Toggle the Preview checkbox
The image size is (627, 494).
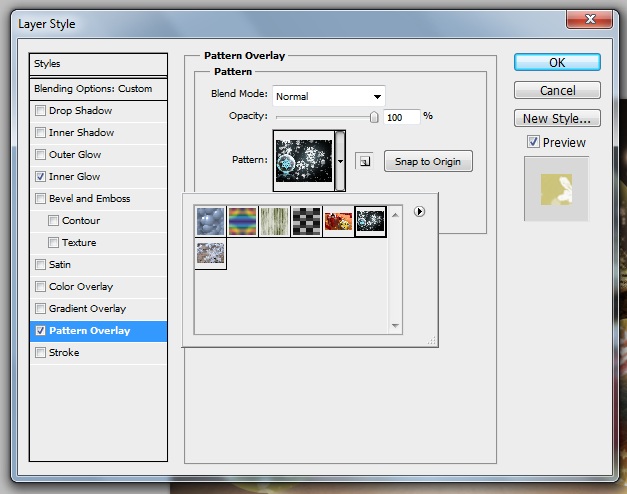[x=533, y=142]
